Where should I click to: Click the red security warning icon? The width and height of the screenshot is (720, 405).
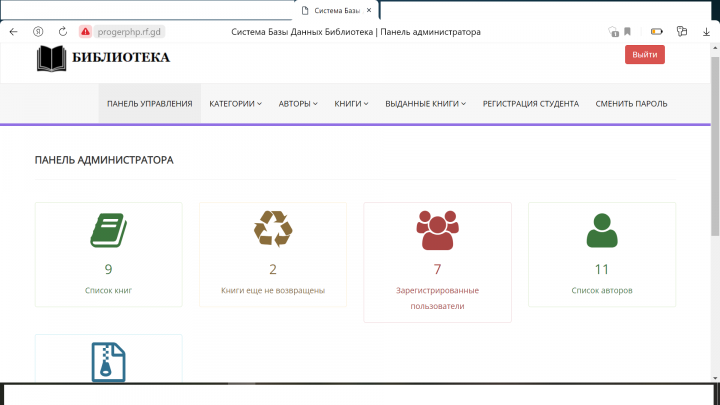click(85, 32)
